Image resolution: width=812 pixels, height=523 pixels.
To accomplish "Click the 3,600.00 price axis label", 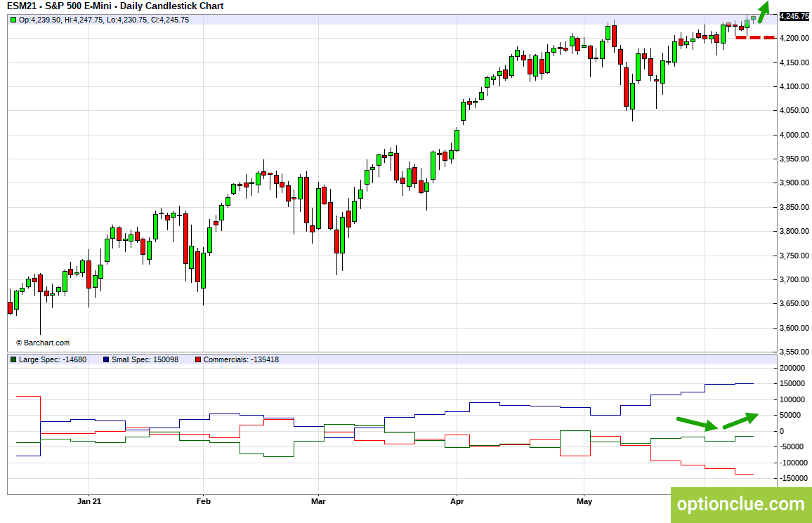I will (x=794, y=327).
